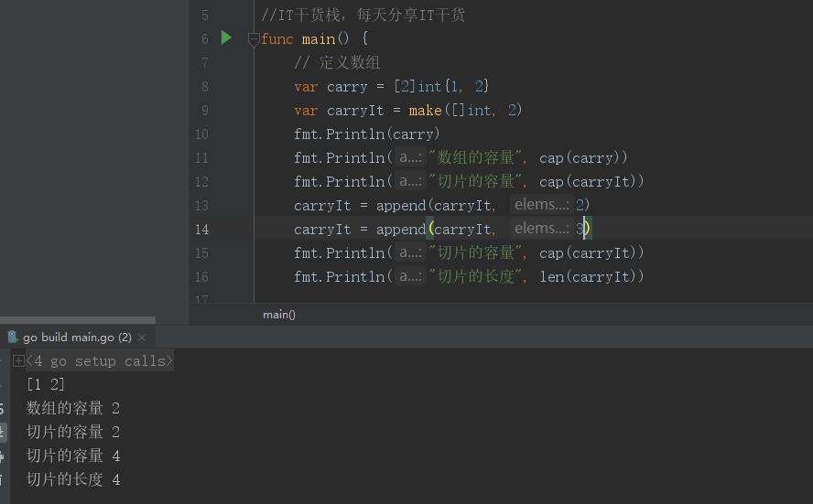Expand the folded go setup calls
This screenshot has height=504, width=813.
(x=18, y=361)
